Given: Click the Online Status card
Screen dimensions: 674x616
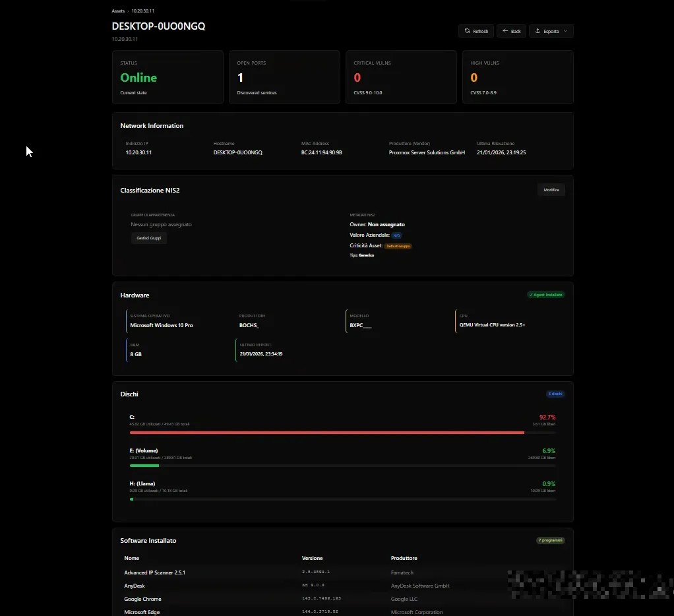Looking at the screenshot, I should click(x=168, y=77).
